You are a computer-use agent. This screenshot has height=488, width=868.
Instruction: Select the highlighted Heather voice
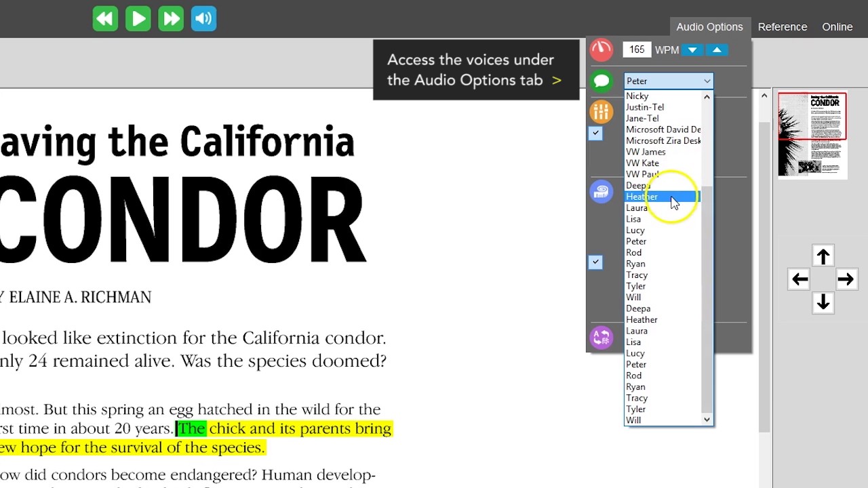(662, 197)
